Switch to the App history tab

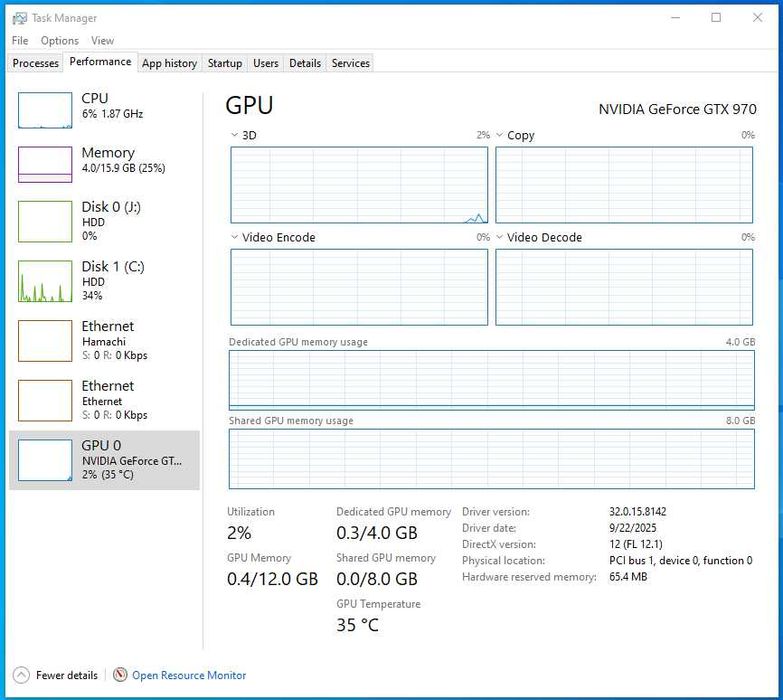(169, 63)
